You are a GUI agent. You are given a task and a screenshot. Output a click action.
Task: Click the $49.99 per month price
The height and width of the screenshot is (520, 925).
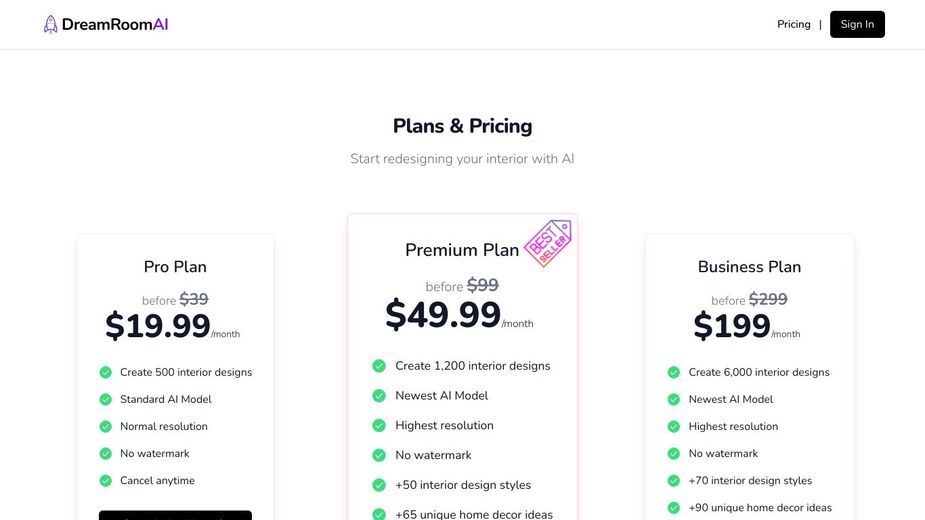[459, 315]
